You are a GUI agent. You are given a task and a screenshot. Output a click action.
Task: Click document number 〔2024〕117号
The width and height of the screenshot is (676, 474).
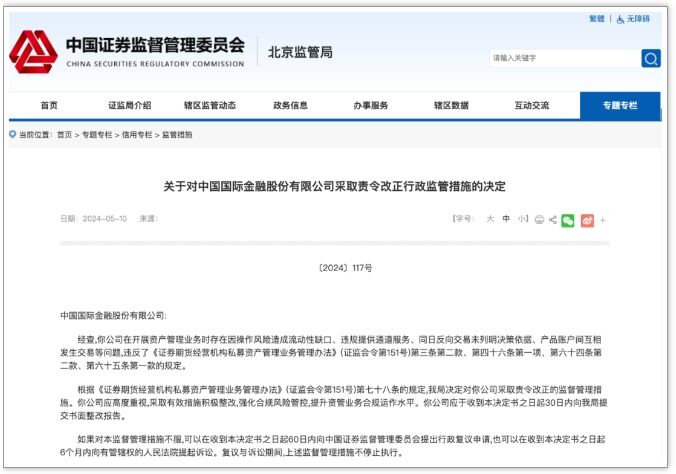345,268
